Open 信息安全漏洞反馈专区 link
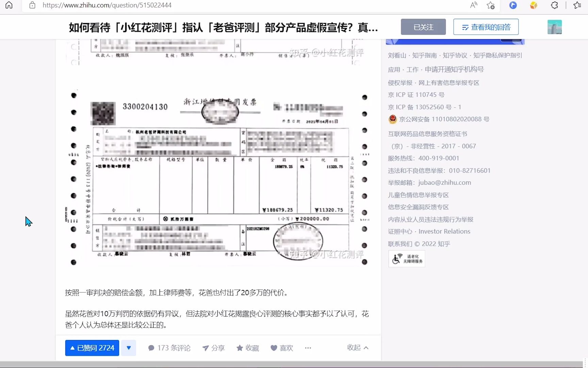 coord(419,207)
